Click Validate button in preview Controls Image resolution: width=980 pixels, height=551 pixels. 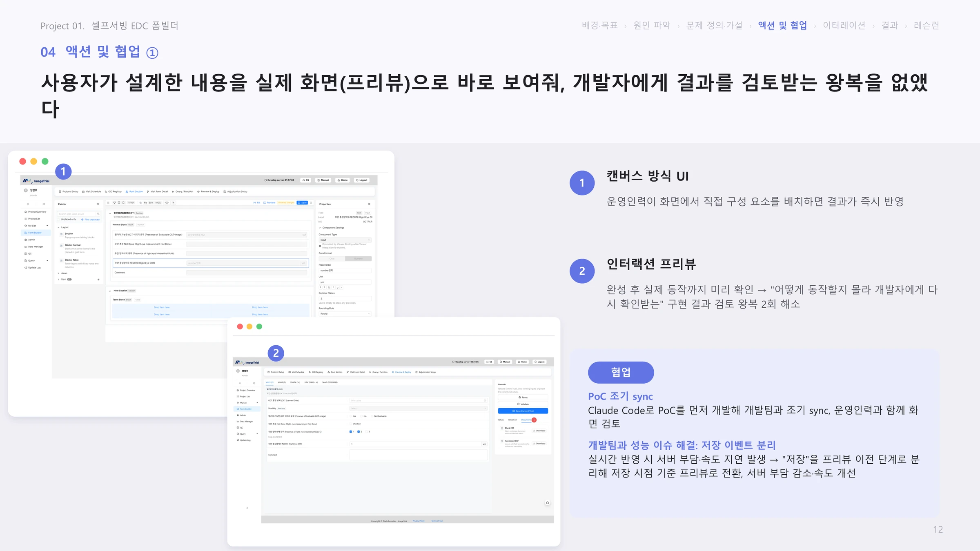[523, 404]
